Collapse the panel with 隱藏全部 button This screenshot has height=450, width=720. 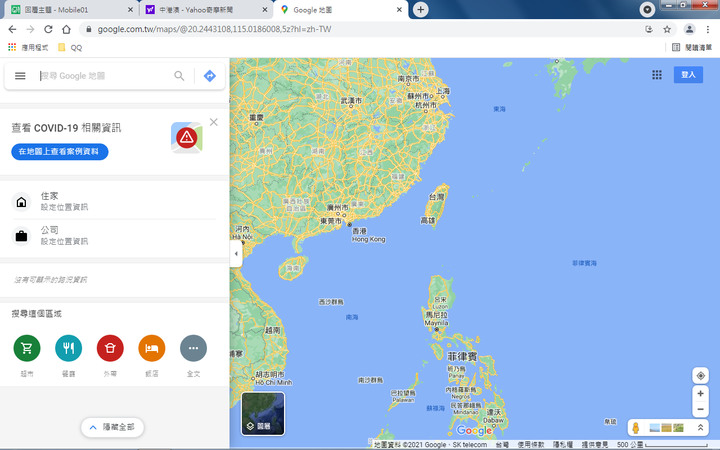pos(112,428)
